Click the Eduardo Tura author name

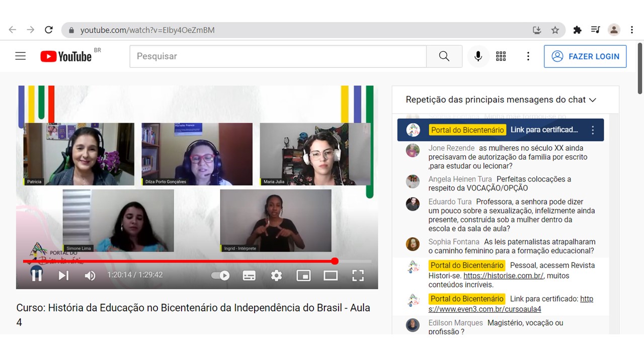pos(450,202)
